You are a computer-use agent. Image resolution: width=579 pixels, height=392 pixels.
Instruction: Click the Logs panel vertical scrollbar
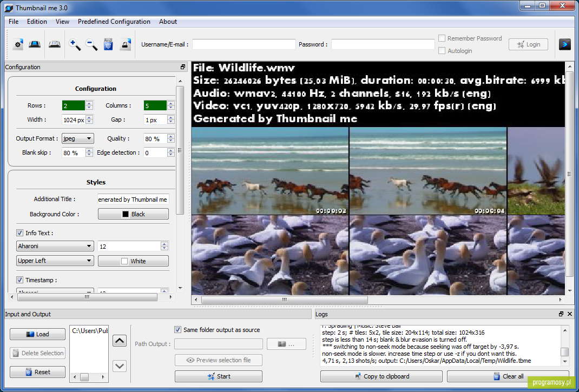(x=564, y=351)
